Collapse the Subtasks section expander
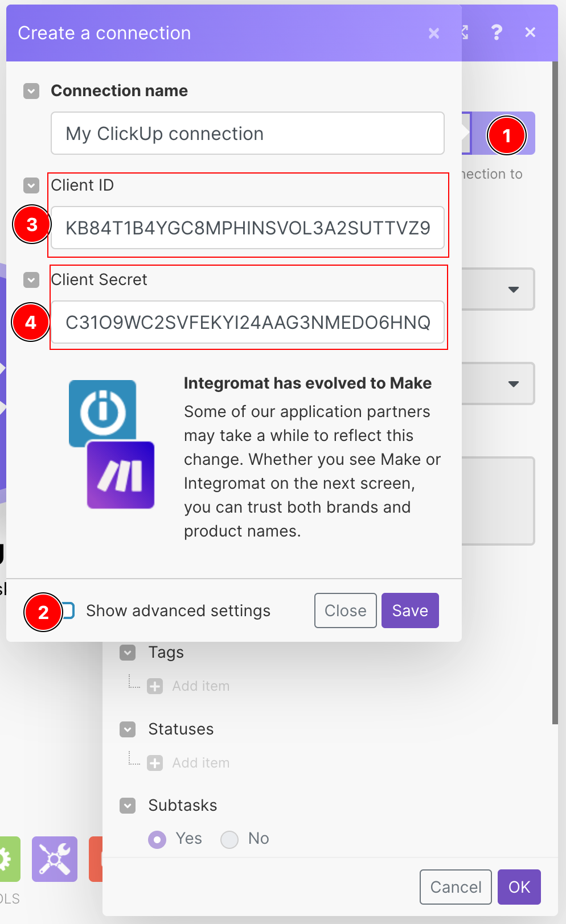 128,806
